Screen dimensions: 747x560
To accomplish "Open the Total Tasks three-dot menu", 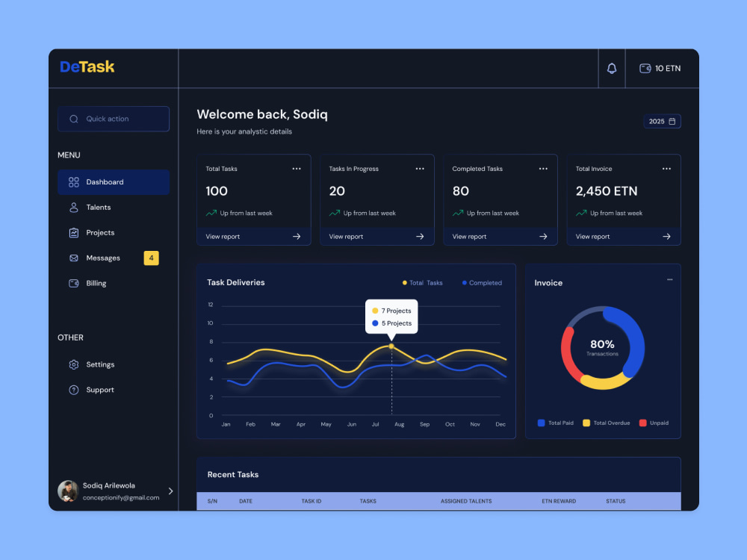I will pyautogui.click(x=297, y=169).
